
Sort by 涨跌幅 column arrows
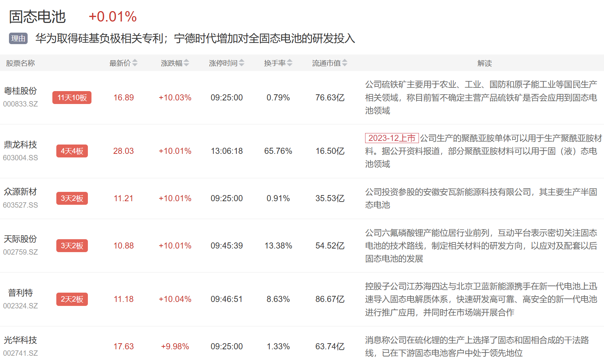pyautogui.click(x=186, y=63)
